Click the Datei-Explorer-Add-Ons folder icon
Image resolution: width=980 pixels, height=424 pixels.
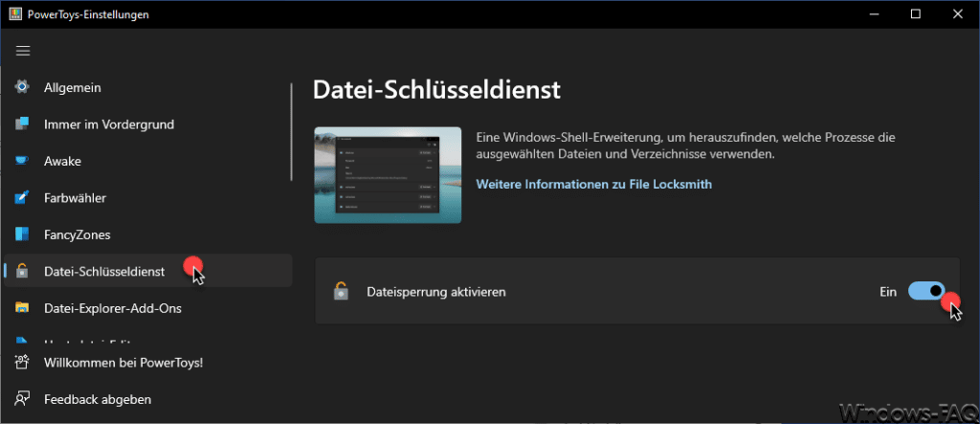pyautogui.click(x=23, y=308)
